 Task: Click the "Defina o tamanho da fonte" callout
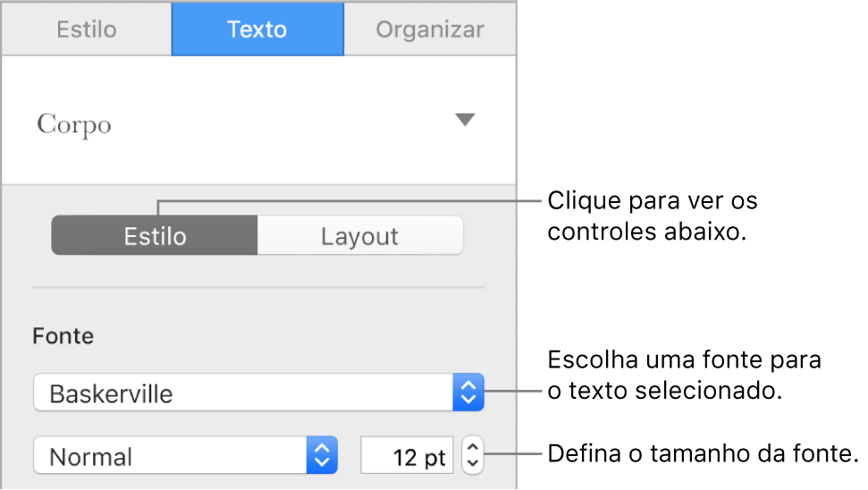pos(702,454)
